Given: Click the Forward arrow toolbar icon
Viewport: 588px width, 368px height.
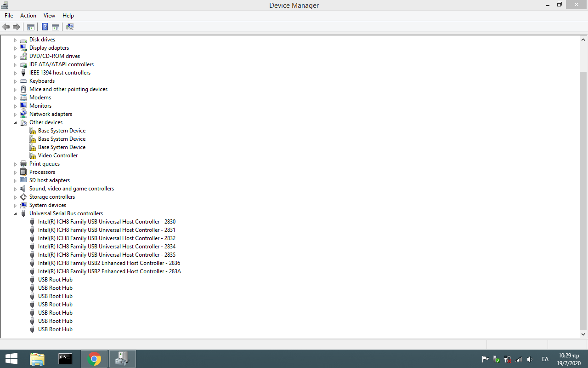Looking at the screenshot, I should coord(17,27).
